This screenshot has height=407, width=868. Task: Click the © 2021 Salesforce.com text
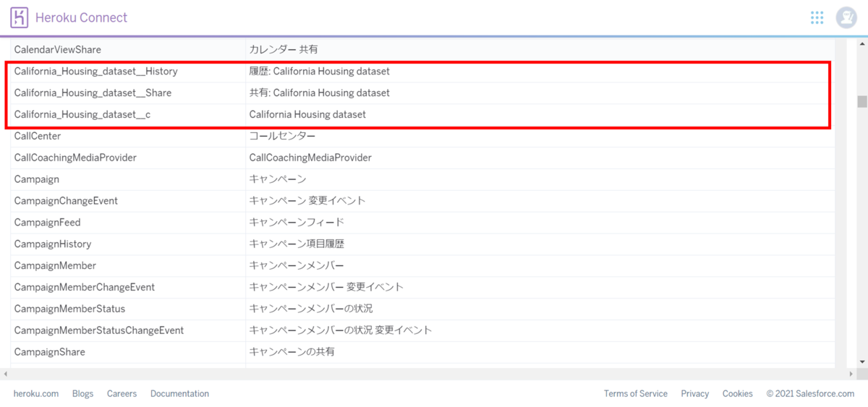[810, 394]
